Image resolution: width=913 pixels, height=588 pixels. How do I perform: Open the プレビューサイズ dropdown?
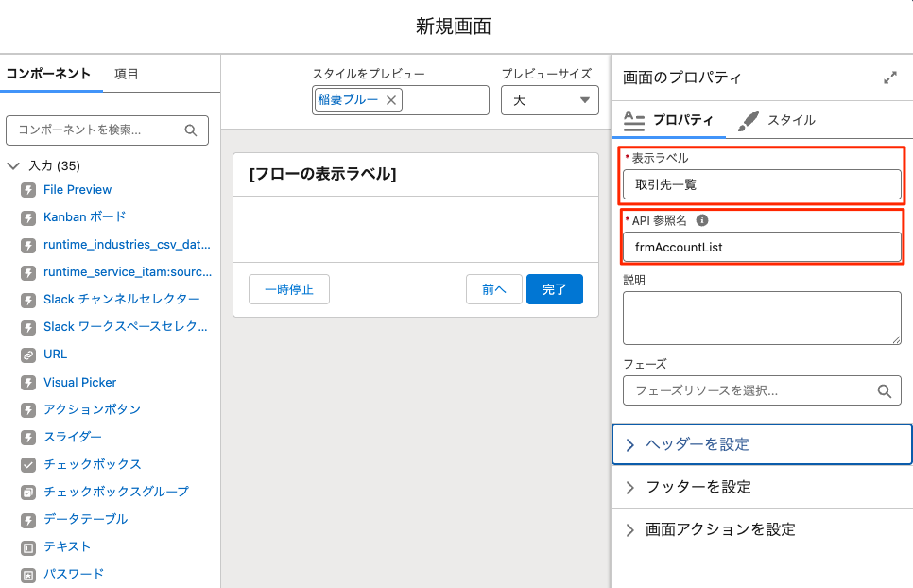[x=549, y=100]
